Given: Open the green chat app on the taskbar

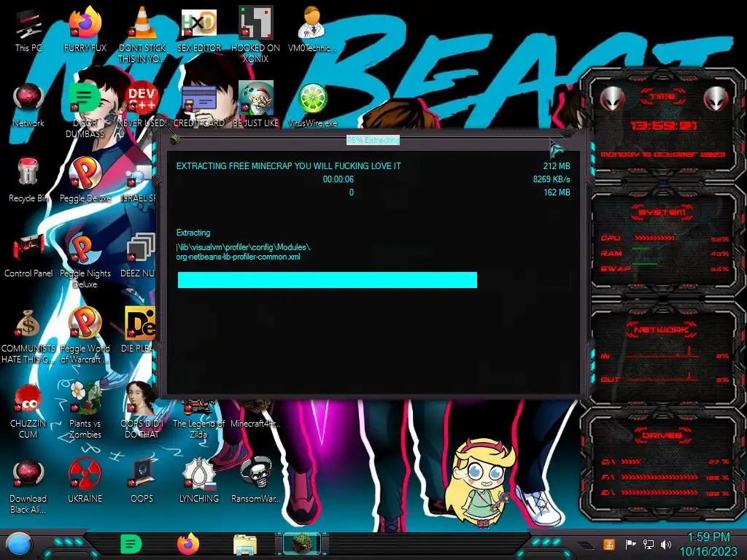Looking at the screenshot, I should [x=131, y=544].
